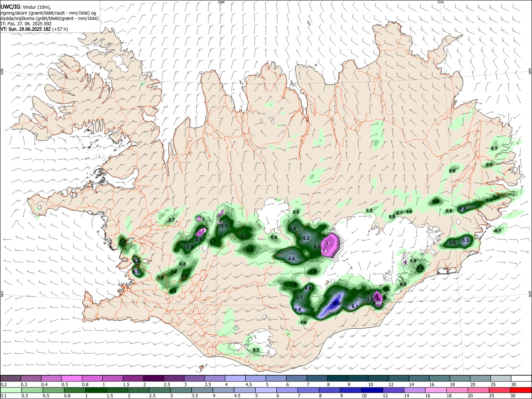Pick the bright red 30 legend swatch

point(521,390)
